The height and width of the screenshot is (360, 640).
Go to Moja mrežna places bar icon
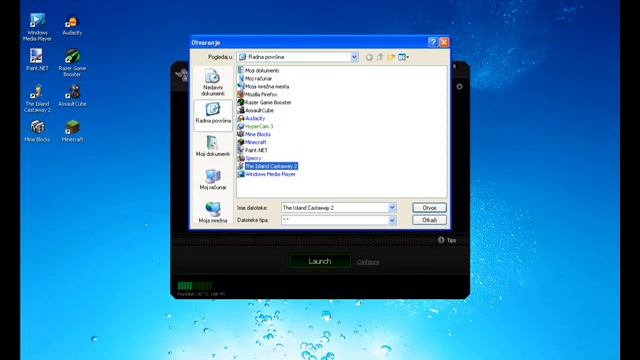pos(213,212)
